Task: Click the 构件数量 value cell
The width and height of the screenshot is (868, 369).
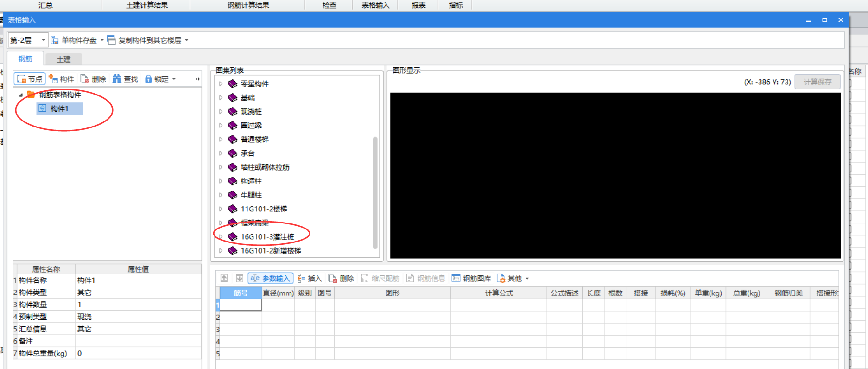Action: (x=138, y=305)
